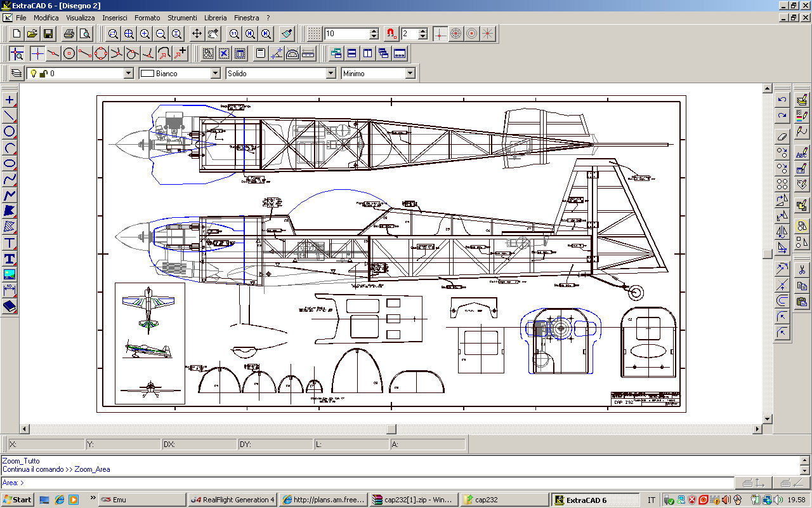
Task: Expand the Solido line type dropdown
Action: pyautogui.click(x=331, y=74)
